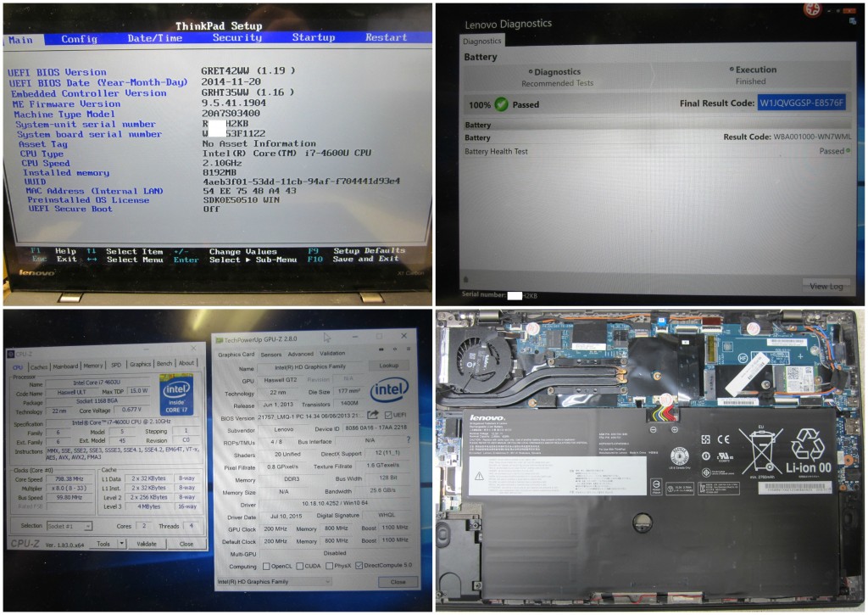Select the Restart tab in ThinkPad Setup
Image resolution: width=868 pixels, height=615 pixels.
(386, 37)
